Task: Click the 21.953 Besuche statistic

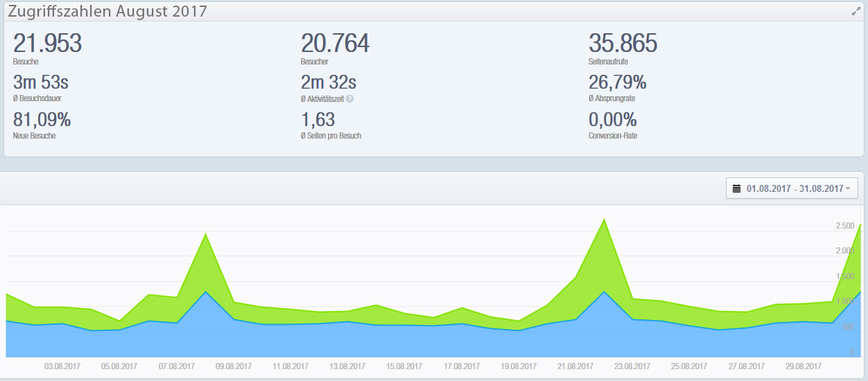Action: coord(47,44)
